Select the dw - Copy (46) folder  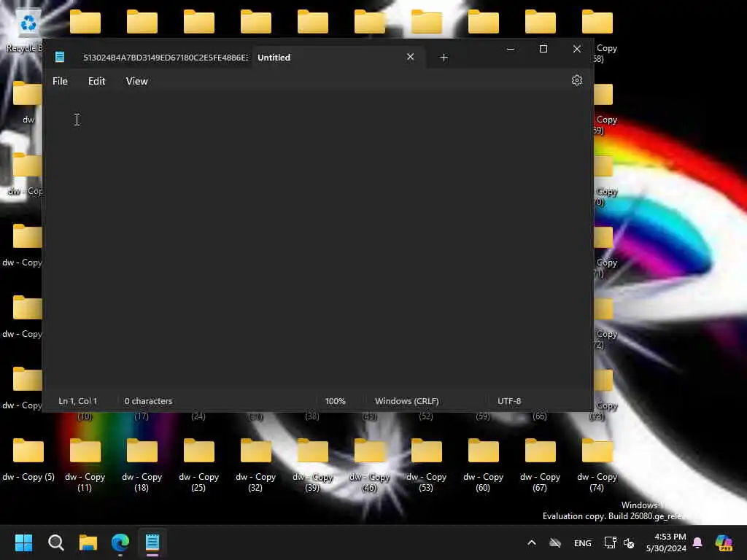[x=369, y=465]
